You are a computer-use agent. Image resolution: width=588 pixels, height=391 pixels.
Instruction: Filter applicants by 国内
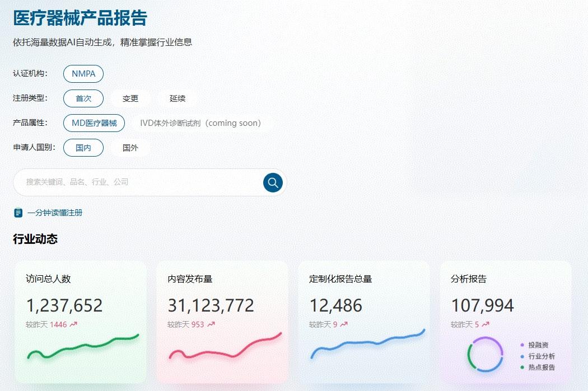pyautogui.click(x=83, y=148)
